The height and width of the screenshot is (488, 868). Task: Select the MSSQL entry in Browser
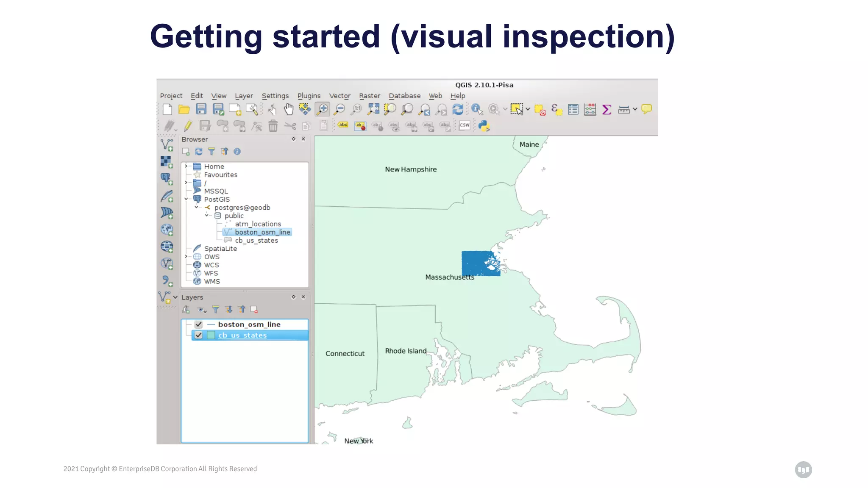click(x=216, y=191)
